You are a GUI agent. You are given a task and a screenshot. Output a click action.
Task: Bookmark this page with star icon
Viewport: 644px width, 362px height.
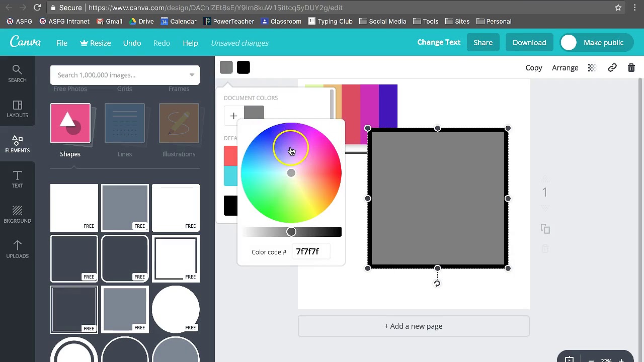coord(618,8)
